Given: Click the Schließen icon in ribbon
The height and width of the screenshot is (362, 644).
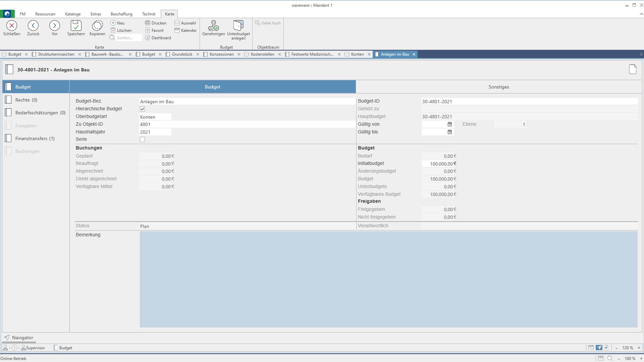Looking at the screenshot, I should pos(12,26).
